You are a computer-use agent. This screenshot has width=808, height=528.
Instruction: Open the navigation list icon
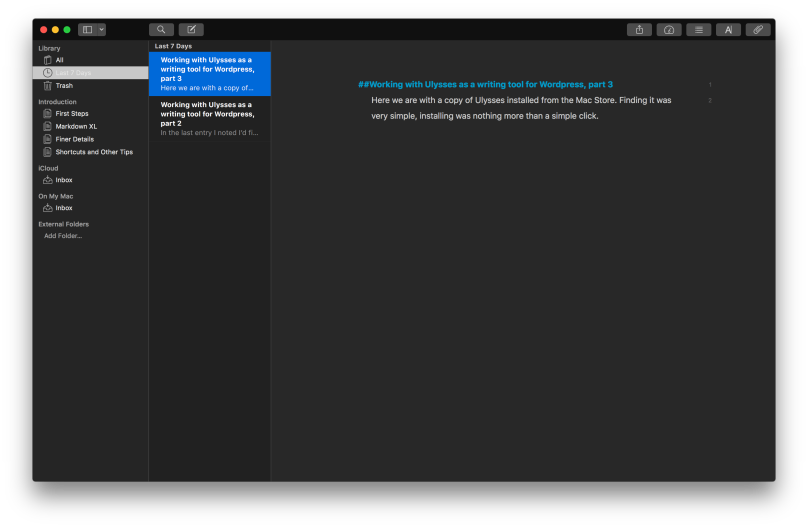pyautogui.click(x=699, y=30)
